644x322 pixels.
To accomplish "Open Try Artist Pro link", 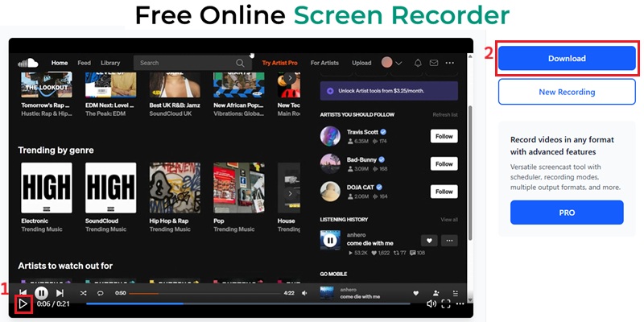I will point(279,63).
